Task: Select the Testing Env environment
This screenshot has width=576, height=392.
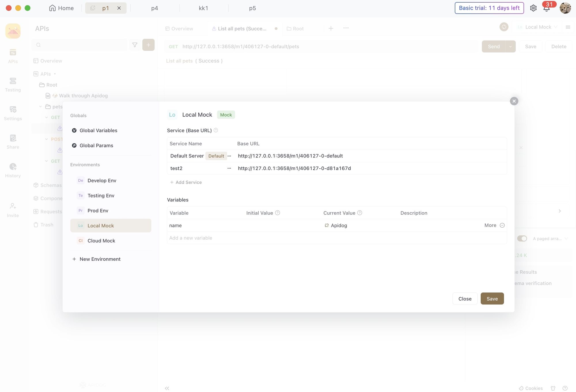Action: pyautogui.click(x=111, y=195)
